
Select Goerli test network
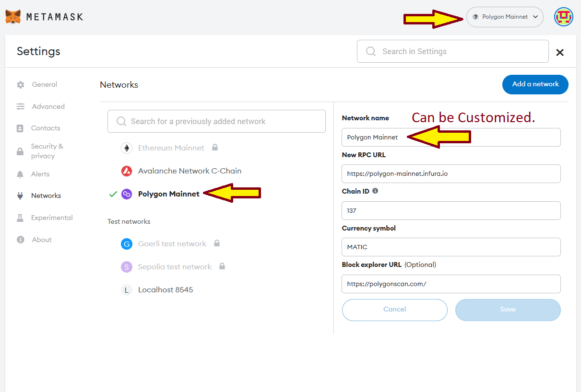[x=172, y=243]
